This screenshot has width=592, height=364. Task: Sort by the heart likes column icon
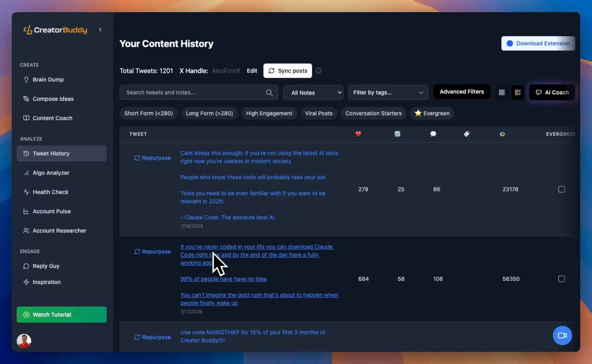pos(358,134)
